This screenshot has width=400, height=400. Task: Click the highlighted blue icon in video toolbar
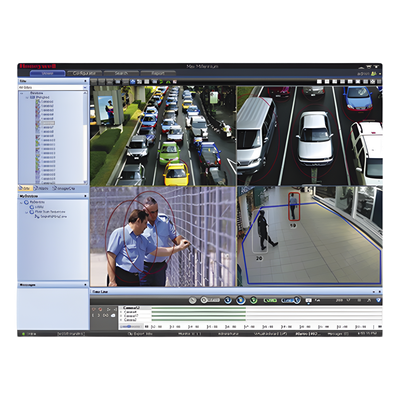133,82
